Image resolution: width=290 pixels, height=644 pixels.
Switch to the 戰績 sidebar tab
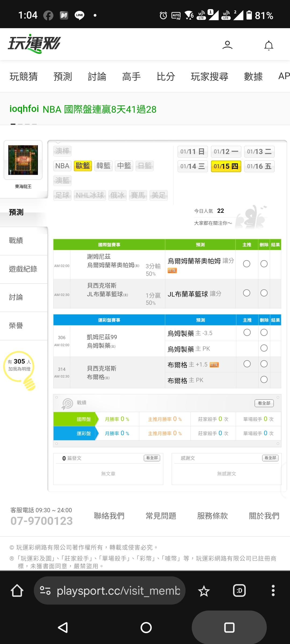pos(16,240)
